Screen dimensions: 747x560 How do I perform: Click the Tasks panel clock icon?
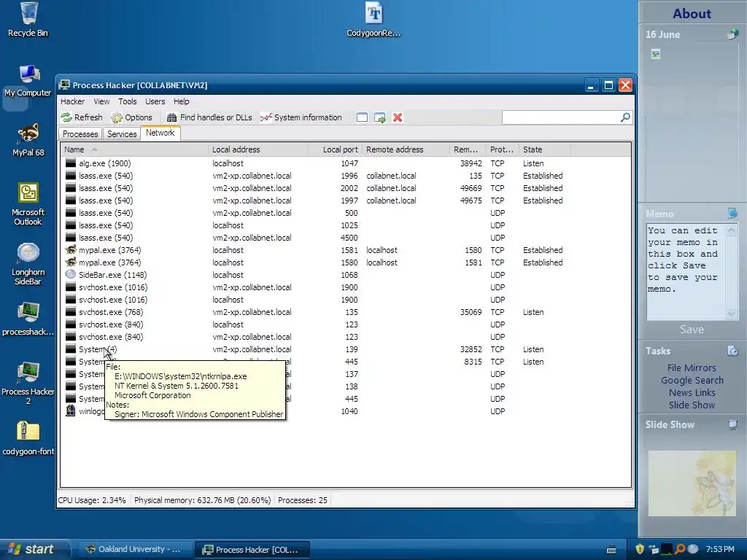(732, 351)
